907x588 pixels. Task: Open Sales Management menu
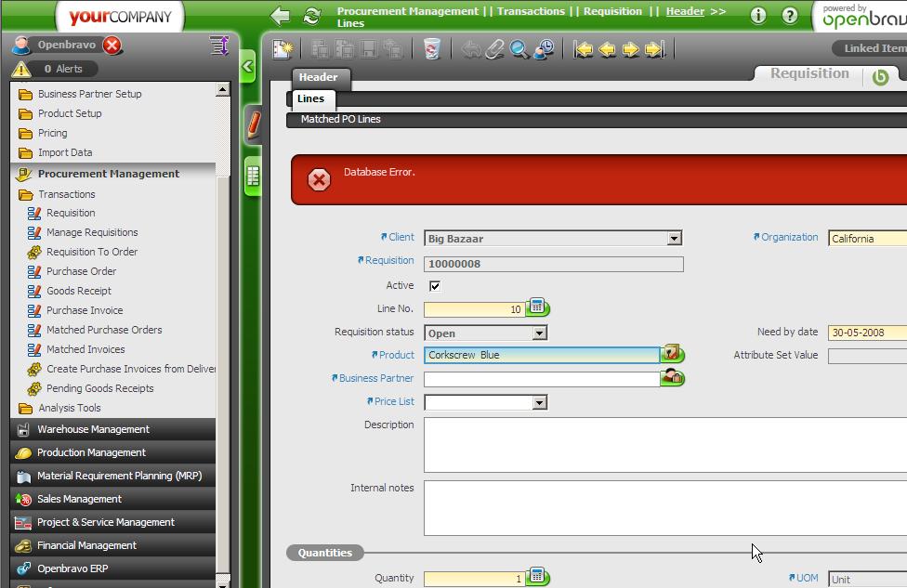[x=112, y=499]
